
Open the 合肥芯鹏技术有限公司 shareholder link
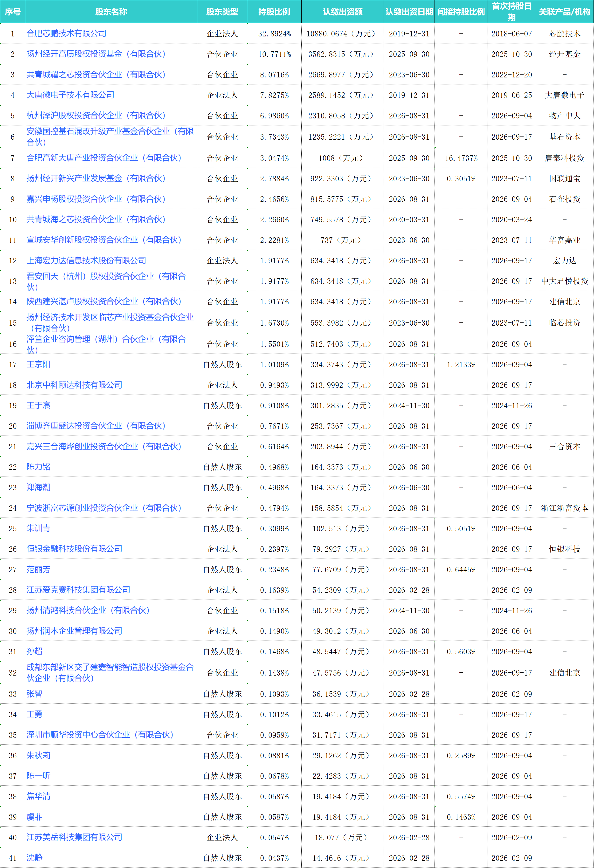pos(67,34)
